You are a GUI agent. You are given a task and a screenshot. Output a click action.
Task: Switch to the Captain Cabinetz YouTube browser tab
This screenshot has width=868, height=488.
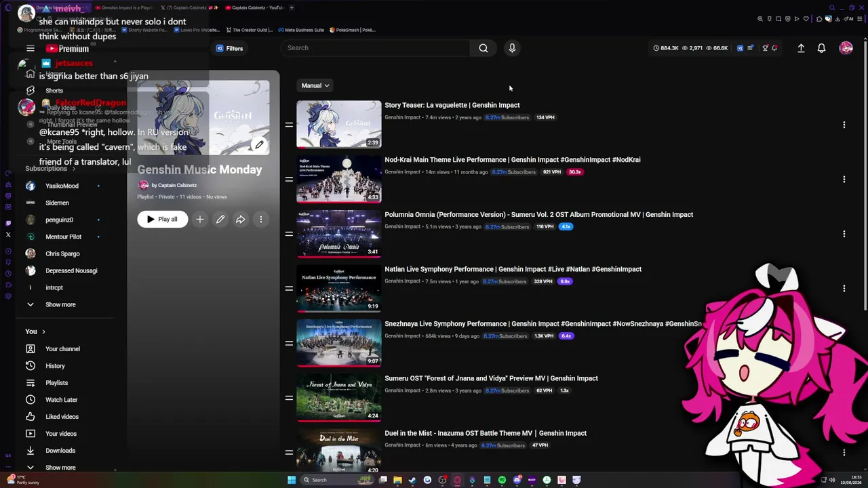(254, 7)
